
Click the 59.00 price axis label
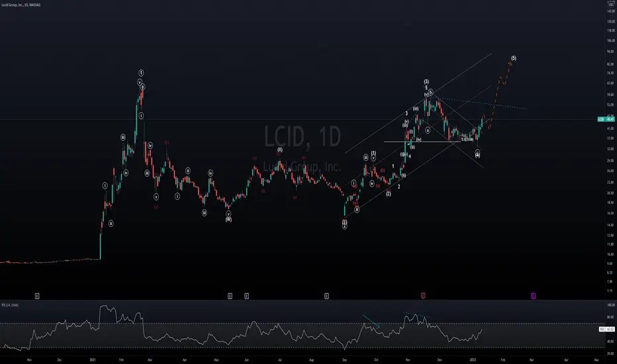[610, 95]
